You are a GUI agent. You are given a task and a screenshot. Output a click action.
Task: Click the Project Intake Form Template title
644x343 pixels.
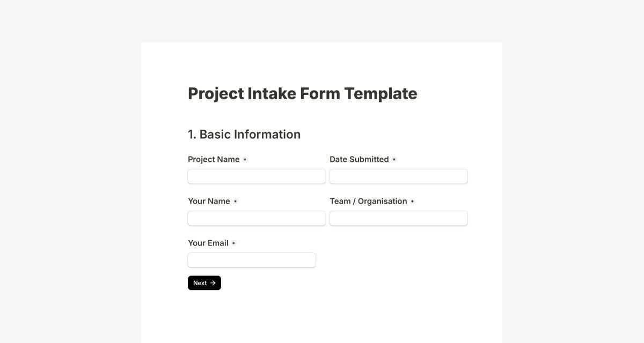[302, 93]
